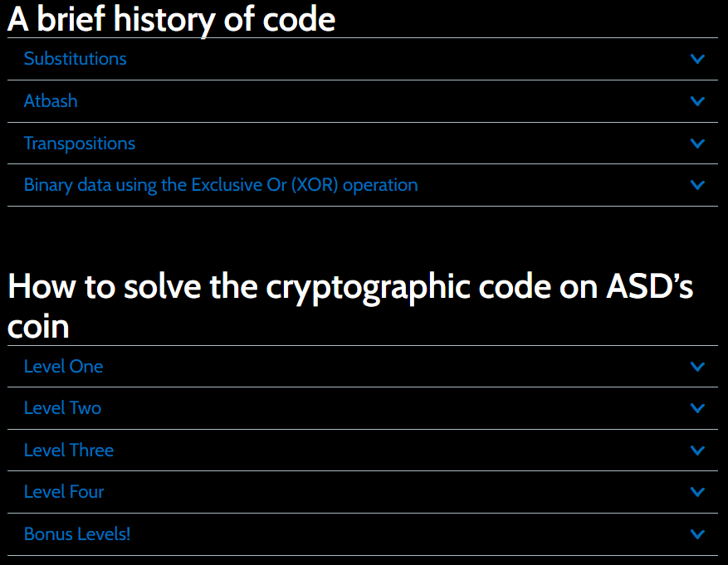Show the Level One solution
Screen dimensions: 728x565
[x=64, y=367]
